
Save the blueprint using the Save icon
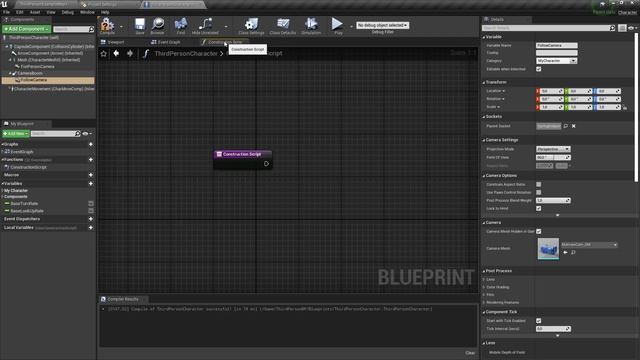point(140,25)
